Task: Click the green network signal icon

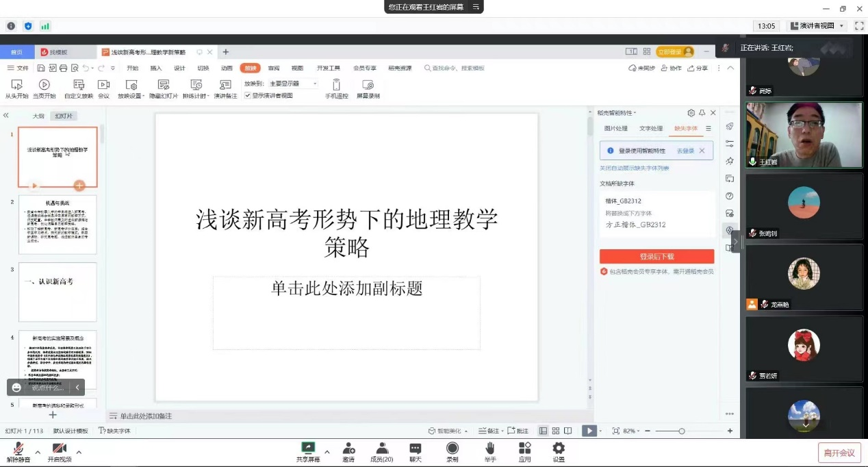Action: pos(45,26)
